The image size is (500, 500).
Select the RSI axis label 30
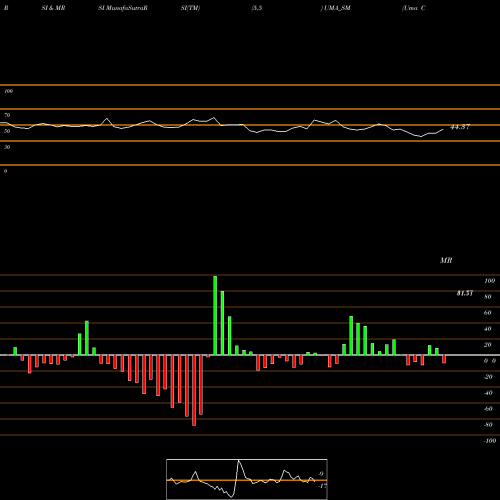[x=7, y=147]
